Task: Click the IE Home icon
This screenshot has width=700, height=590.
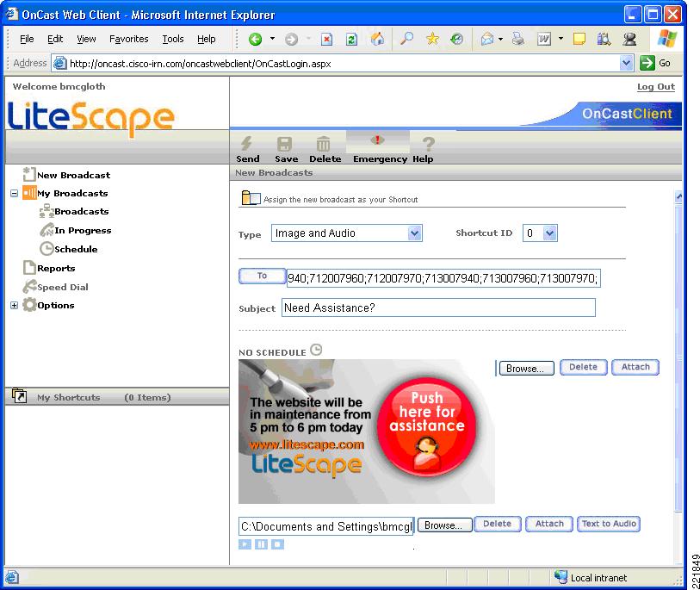Action: coord(377,39)
